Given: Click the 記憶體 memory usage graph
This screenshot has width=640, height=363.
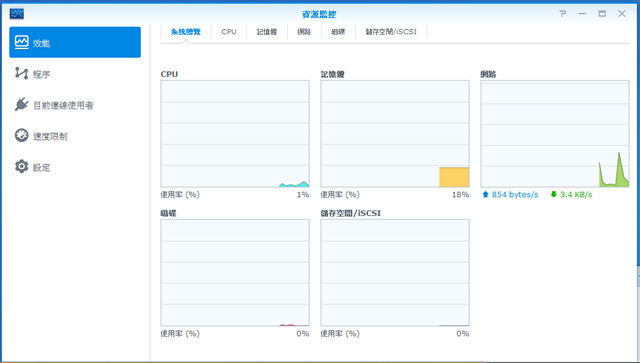Looking at the screenshot, I should coord(395,134).
